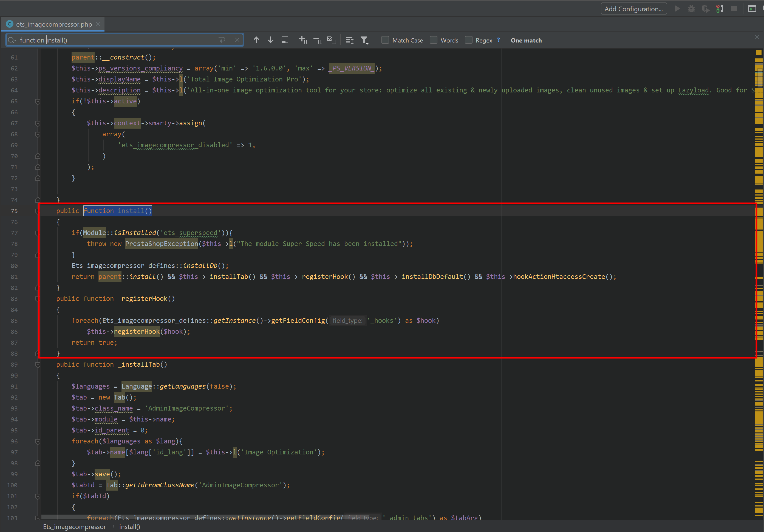Click 'getLanguages' on line 91
This screenshot has width=764, height=532.
point(183,386)
